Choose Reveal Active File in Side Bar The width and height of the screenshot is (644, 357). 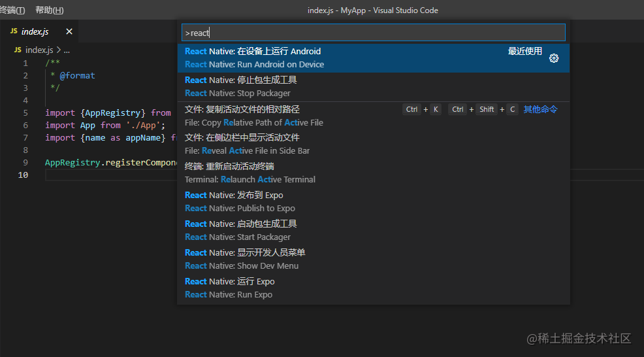coord(374,144)
